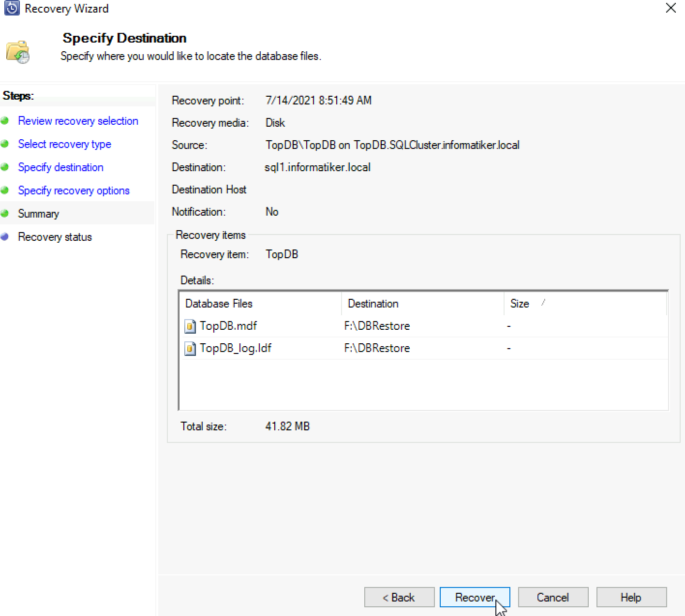
Task: Click the Recovery point: label
Action: (208, 101)
